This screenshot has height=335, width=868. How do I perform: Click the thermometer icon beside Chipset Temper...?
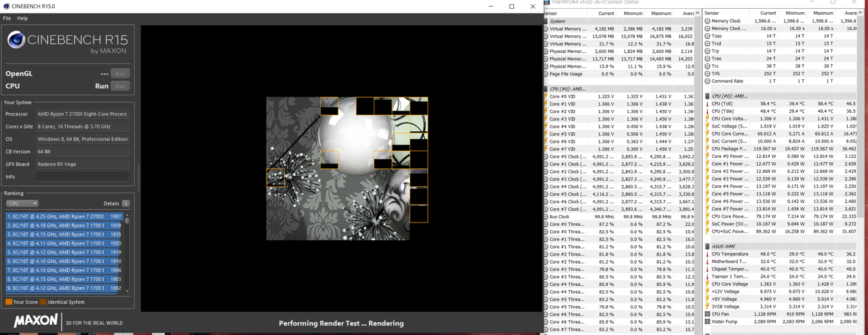tap(707, 269)
